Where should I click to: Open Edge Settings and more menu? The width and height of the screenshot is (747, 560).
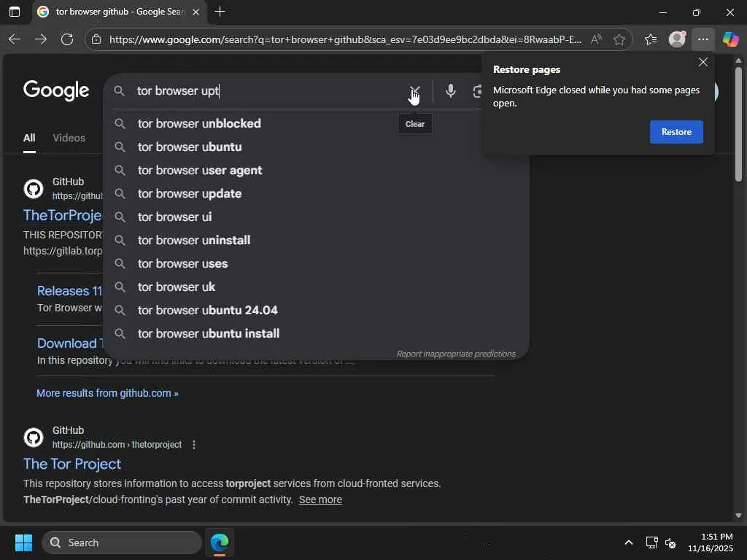[703, 39]
